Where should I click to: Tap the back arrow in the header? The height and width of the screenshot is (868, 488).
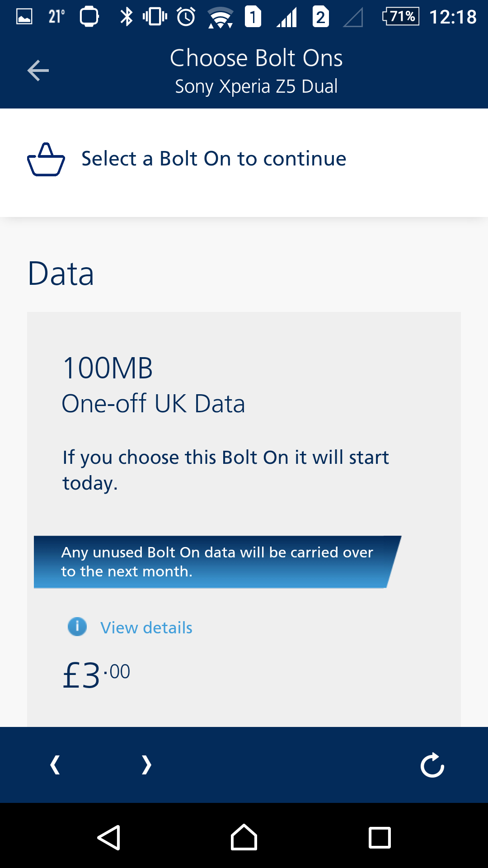pos(38,71)
